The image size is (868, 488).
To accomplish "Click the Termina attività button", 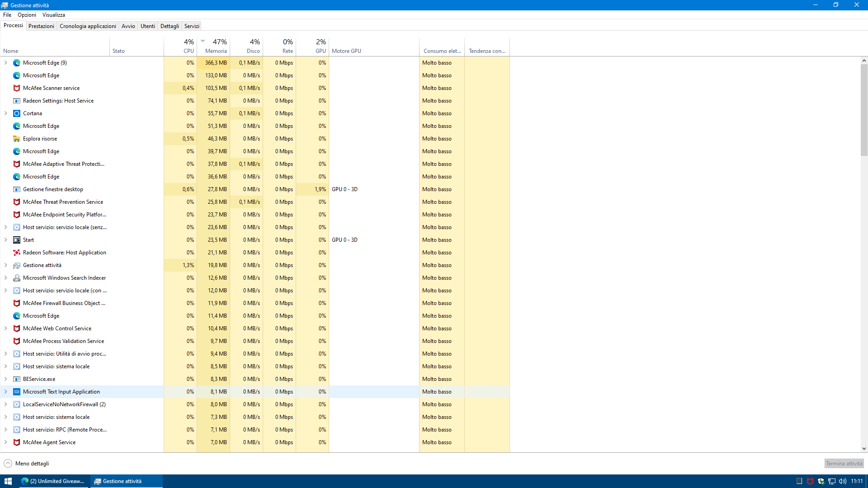I will click(x=844, y=464).
